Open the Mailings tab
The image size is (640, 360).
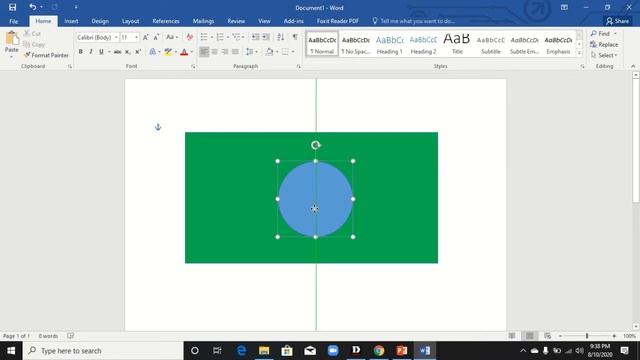(203, 21)
